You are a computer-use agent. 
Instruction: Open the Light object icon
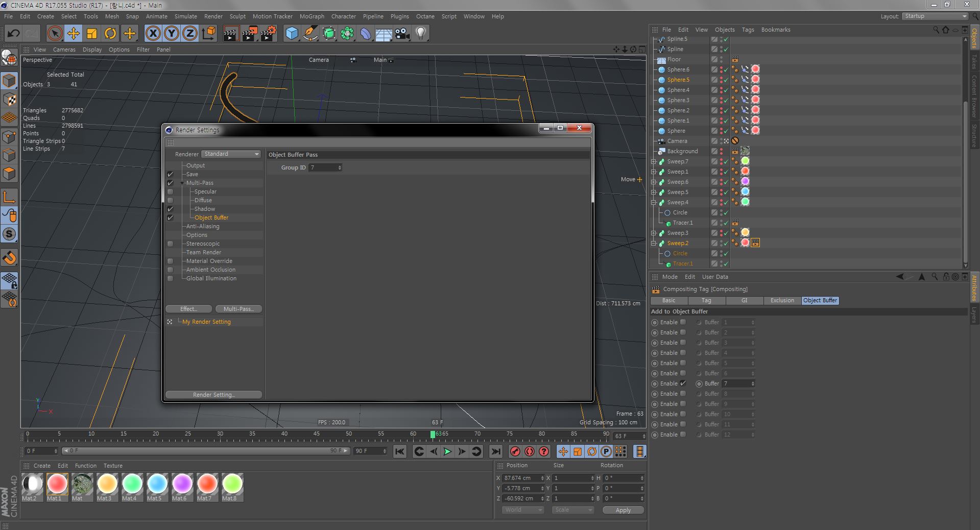click(420, 34)
